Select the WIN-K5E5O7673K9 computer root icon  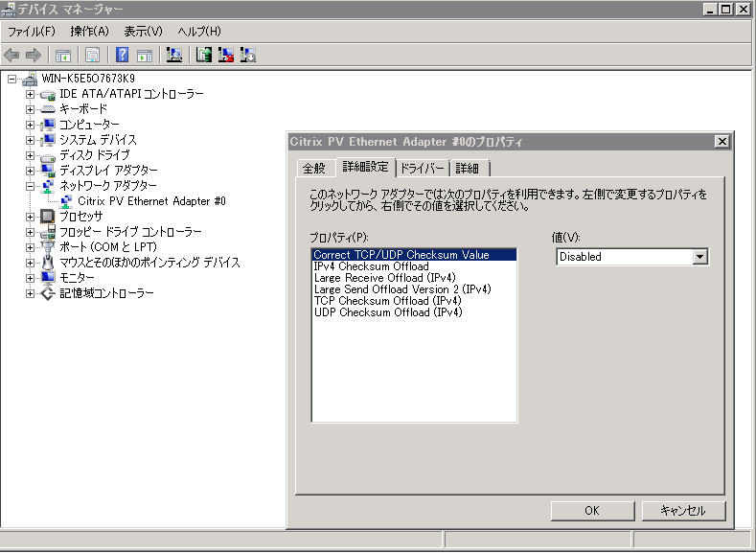click(30, 79)
